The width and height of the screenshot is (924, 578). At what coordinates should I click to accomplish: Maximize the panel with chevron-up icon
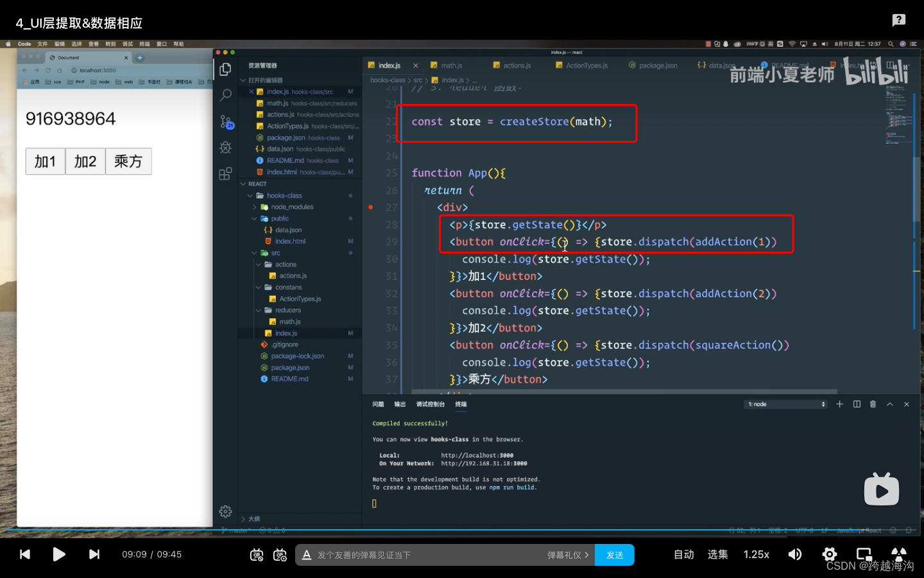(889, 404)
